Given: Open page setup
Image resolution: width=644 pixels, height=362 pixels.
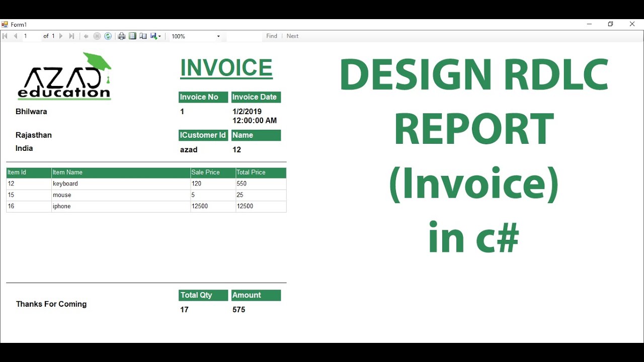Looking at the screenshot, I should [143, 36].
